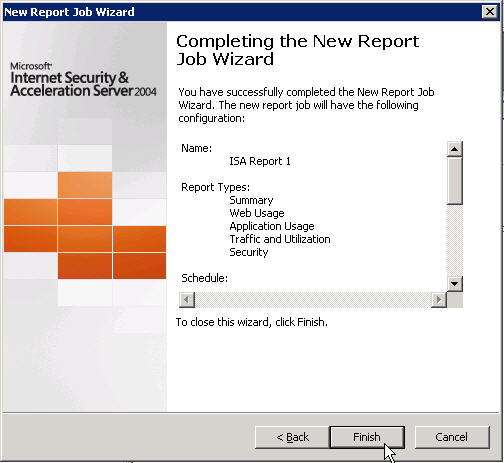
Task: Click the Schedule: label in the summary box
Action: pyautogui.click(x=204, y=278)
